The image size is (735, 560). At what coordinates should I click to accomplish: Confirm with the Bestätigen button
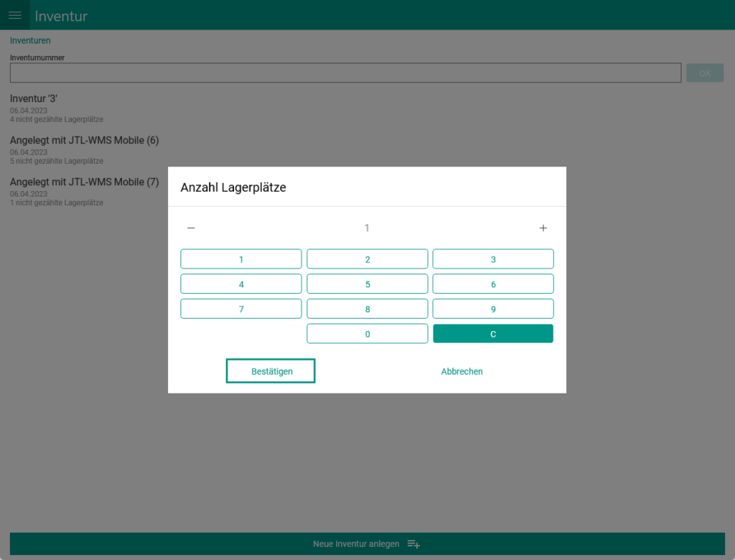tap(271, 371)
